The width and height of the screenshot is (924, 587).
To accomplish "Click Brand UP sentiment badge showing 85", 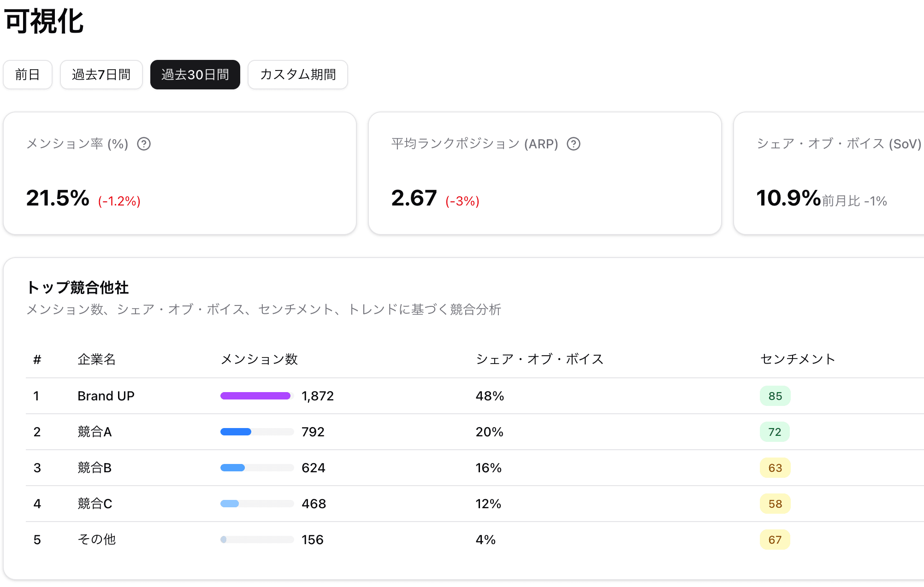I will click(775, 395).
